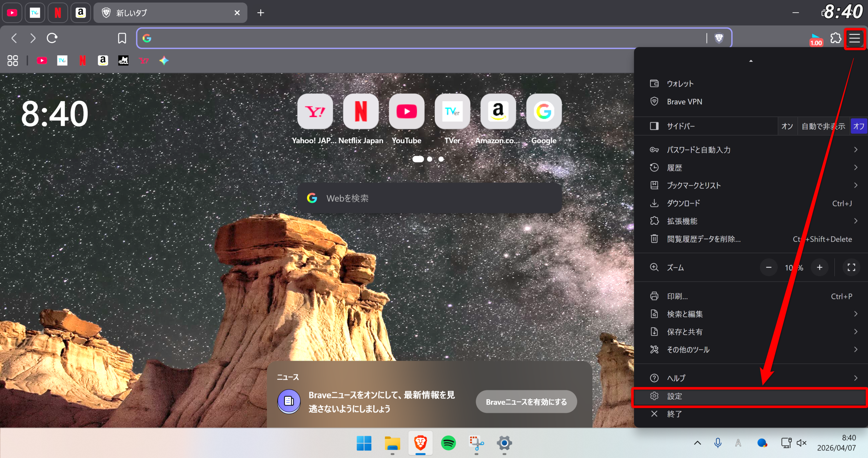Set sidebar to オン
The image size is (868, 458).
click(x=787, y=126)
